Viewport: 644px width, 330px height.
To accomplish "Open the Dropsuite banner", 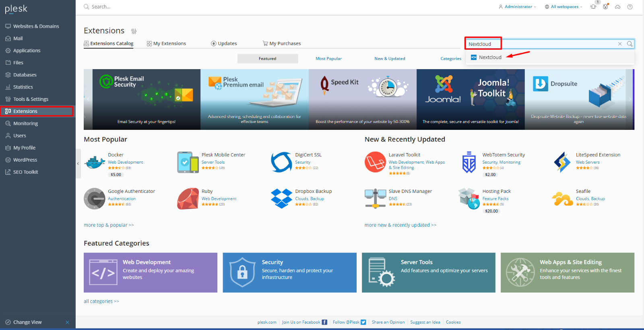I will click(x=578, y=99).
